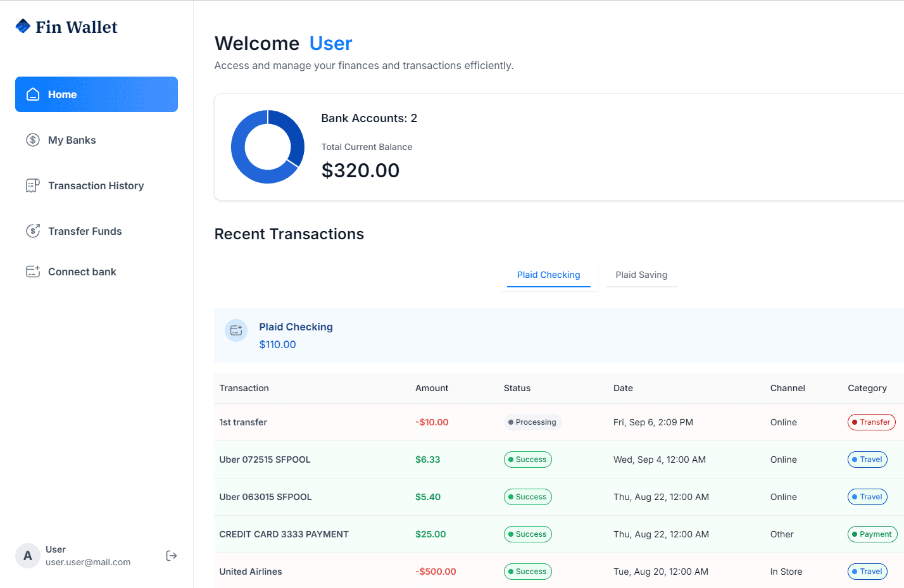The height and width of the screenshot is (588, 904).
Task: Open My Banks page
Action: click(x=96, y=140)
